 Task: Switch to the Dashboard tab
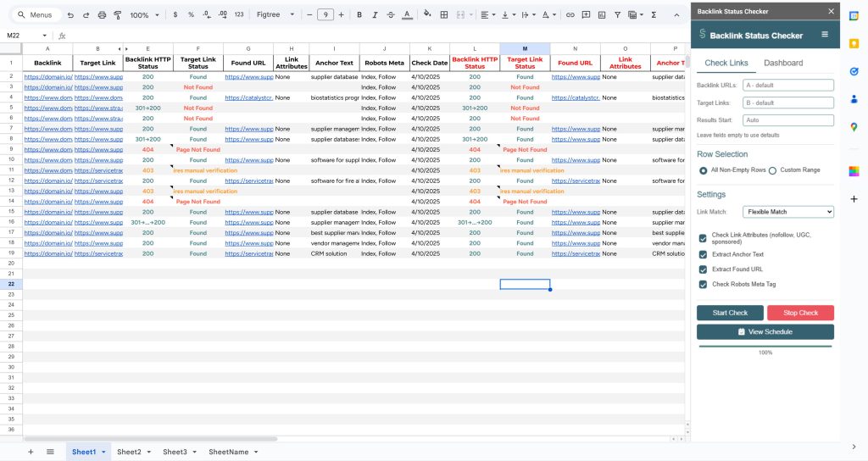click(782, 64)
